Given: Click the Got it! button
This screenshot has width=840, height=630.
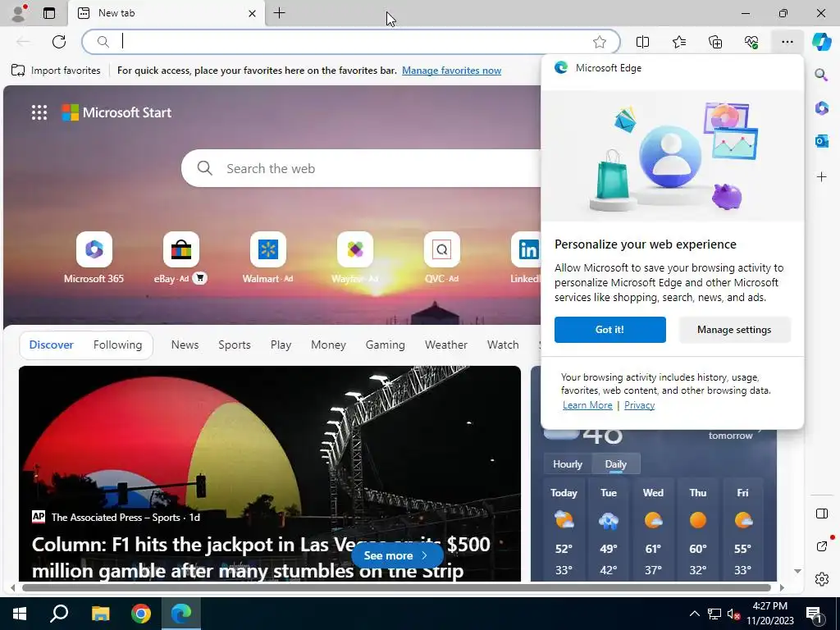Looking at the screenshot, I should pos(609,330).
